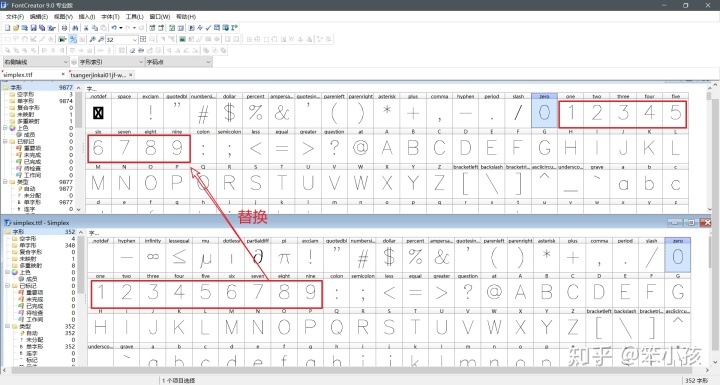The width and height of the screenshot is (720, 385).
Task: Select 未完成 flag in 9877-glyph tree
Action: click(x=32, y=155)
